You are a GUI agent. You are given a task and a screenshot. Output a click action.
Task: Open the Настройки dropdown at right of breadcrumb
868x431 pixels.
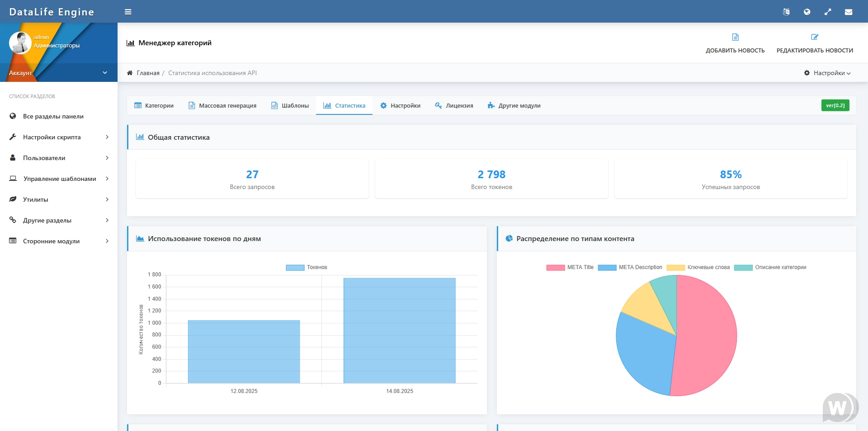(827, 73)
